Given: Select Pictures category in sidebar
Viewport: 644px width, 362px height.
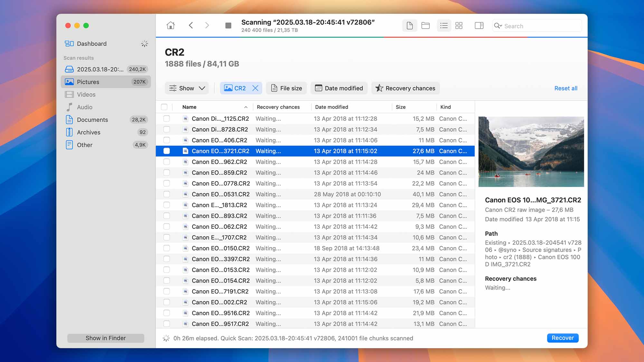Looking at the screenshot, I should tap(106, 82).
